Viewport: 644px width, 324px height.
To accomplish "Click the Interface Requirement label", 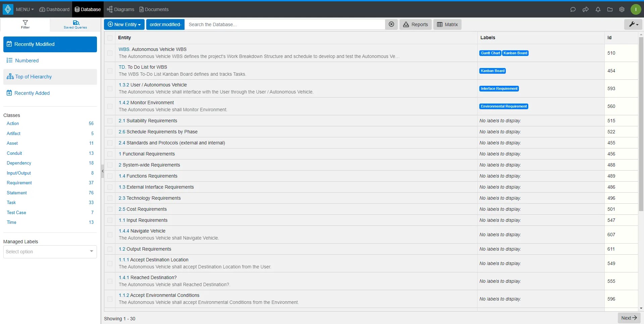I will click(499, 88).
